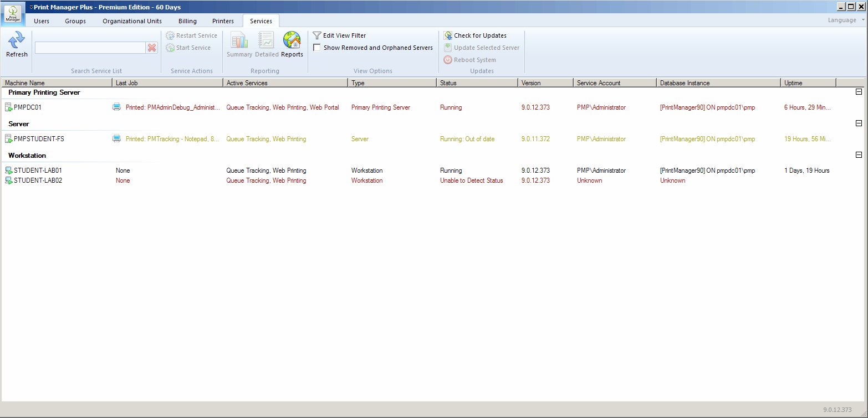Click the Refresh icon
The height and width of the screenshot is (418, 868).
pos(17,40)
